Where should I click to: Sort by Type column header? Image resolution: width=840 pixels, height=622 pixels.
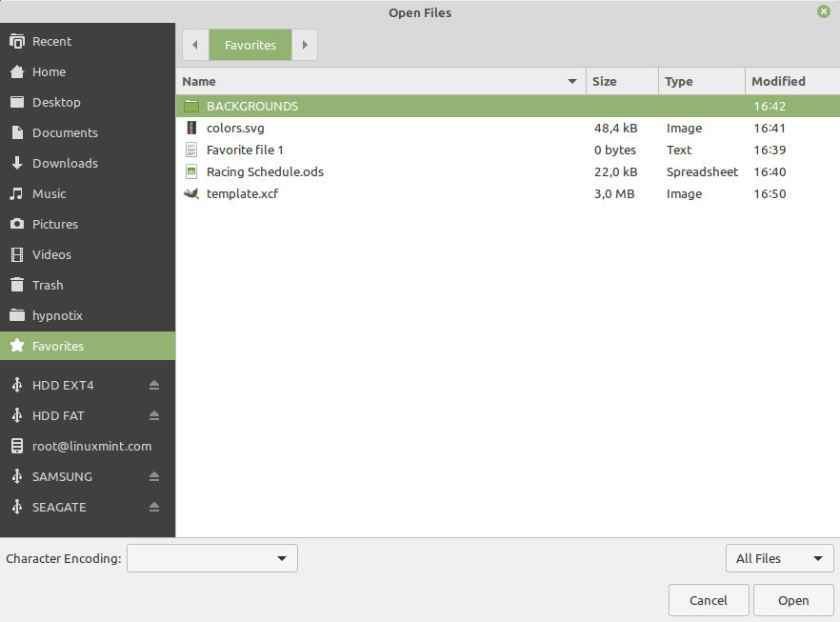click(x=702, y=81)
